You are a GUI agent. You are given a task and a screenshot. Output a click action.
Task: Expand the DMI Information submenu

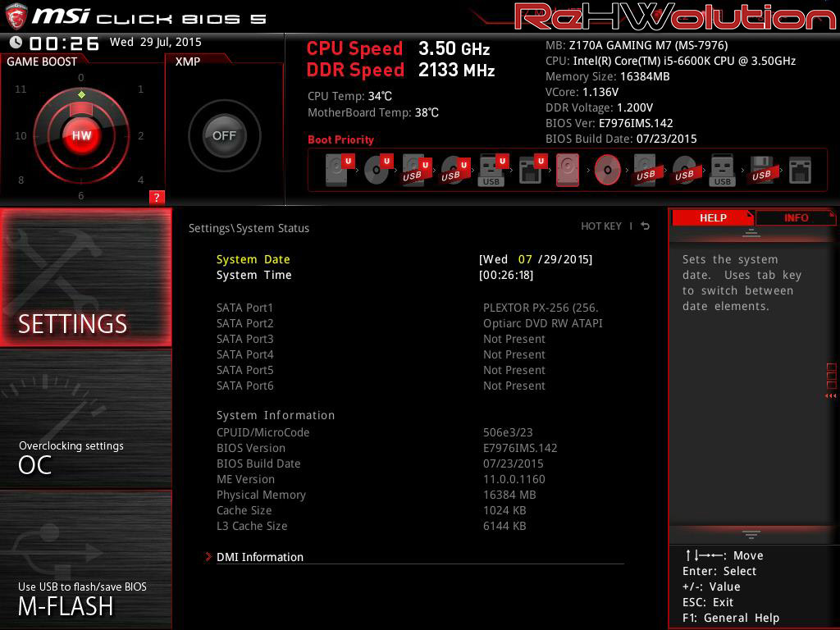tap(259, 557)
